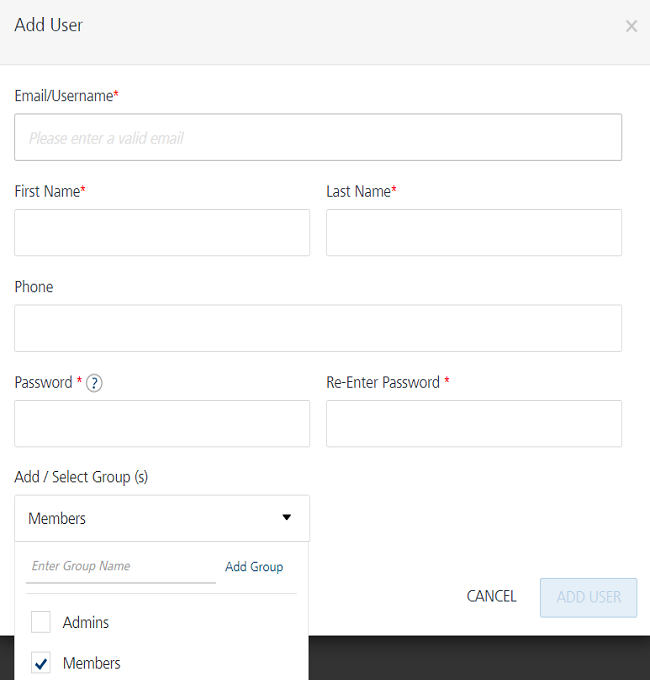Click the ADD USER button
650x680 pixels.
pyautogui.click(x=588, y=597)
